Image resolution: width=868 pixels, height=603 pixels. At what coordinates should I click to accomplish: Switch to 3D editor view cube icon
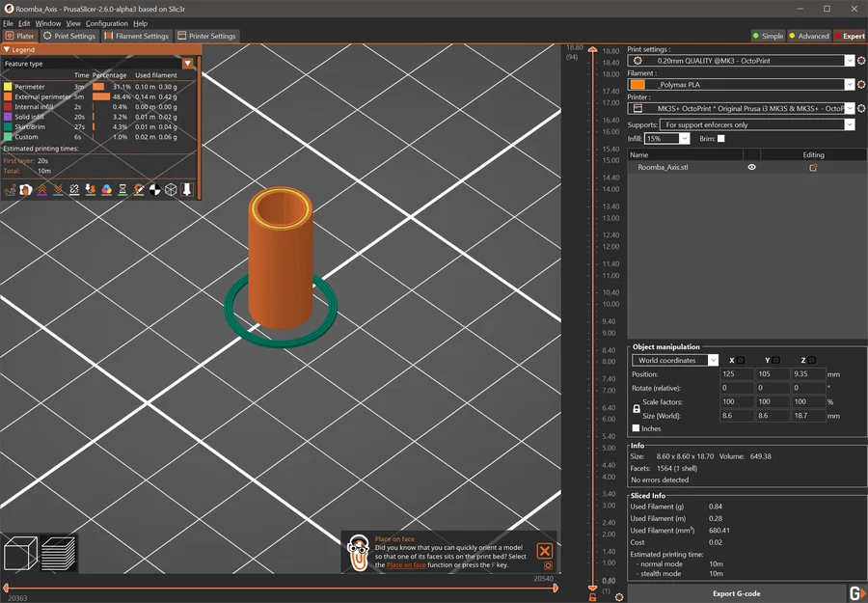pos(20,553)
